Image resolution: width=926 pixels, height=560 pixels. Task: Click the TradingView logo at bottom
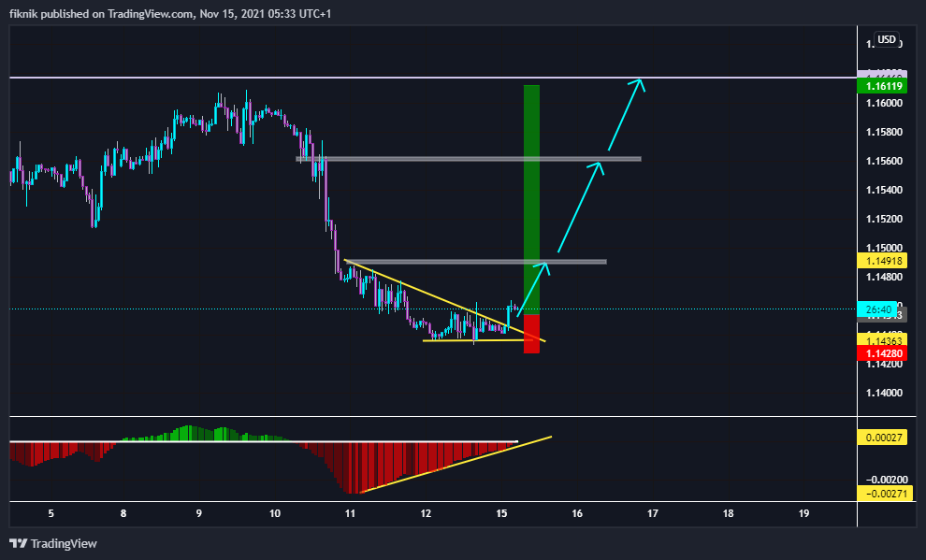click(x=53, y=543)
